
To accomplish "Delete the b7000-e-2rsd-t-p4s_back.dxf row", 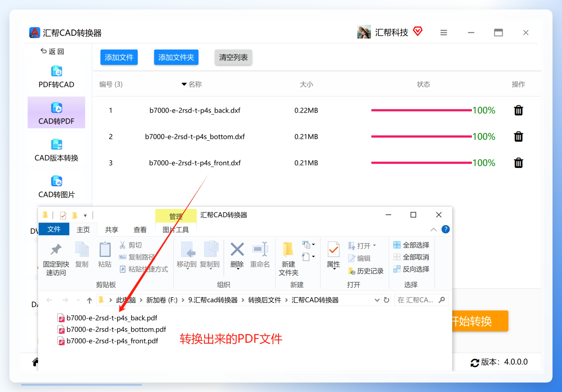I will (x=518, y=110).
